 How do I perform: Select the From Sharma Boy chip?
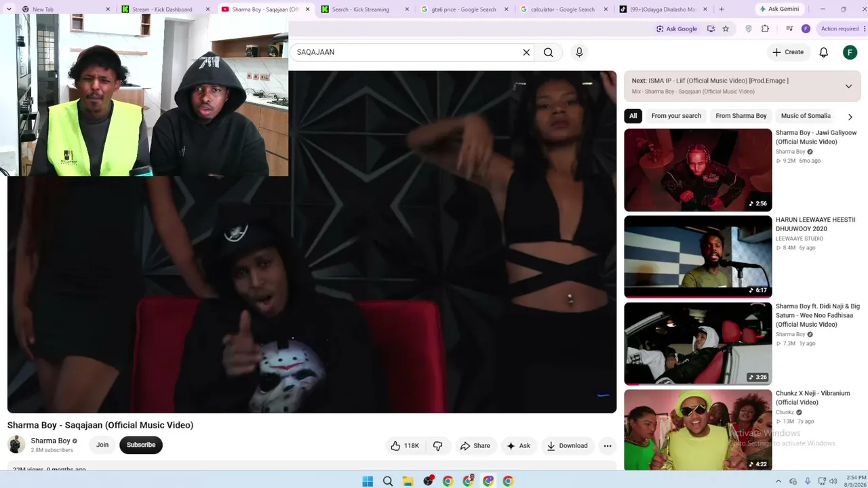click(x=741, y=116)
